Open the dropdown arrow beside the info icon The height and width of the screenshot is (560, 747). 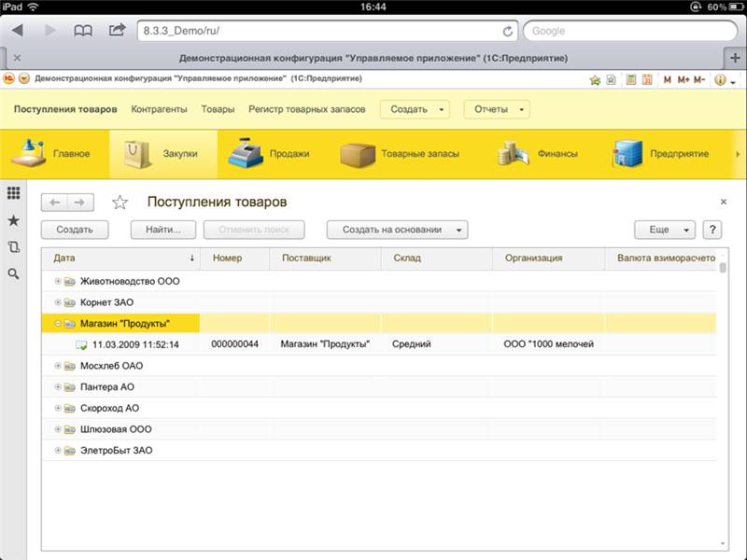733,82
